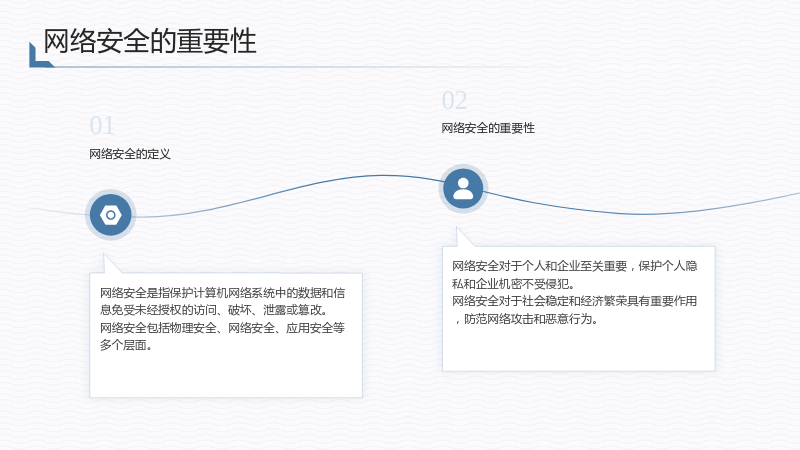
Task: Click the left text box about 保护计算机网络系统
Action: point(226,335)
